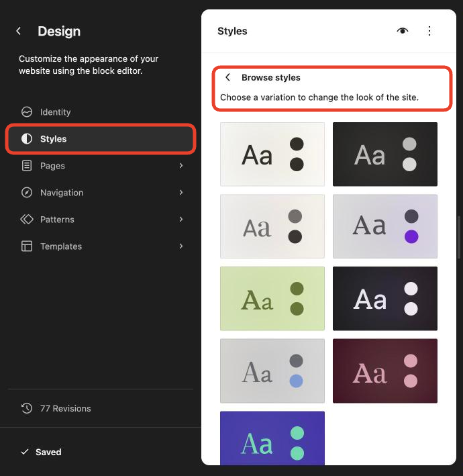Choose the light green style variation
This screenshot has height=476, width=463.
click(272, 298)
